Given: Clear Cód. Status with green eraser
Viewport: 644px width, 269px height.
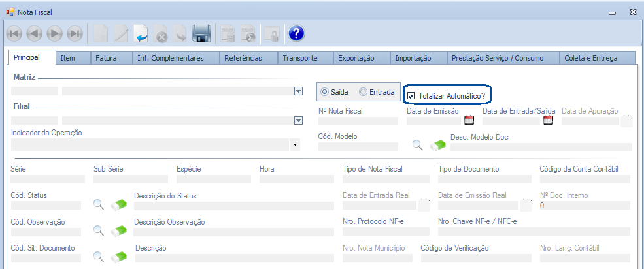Looking at the screenshot, I should tap(119, 204).
